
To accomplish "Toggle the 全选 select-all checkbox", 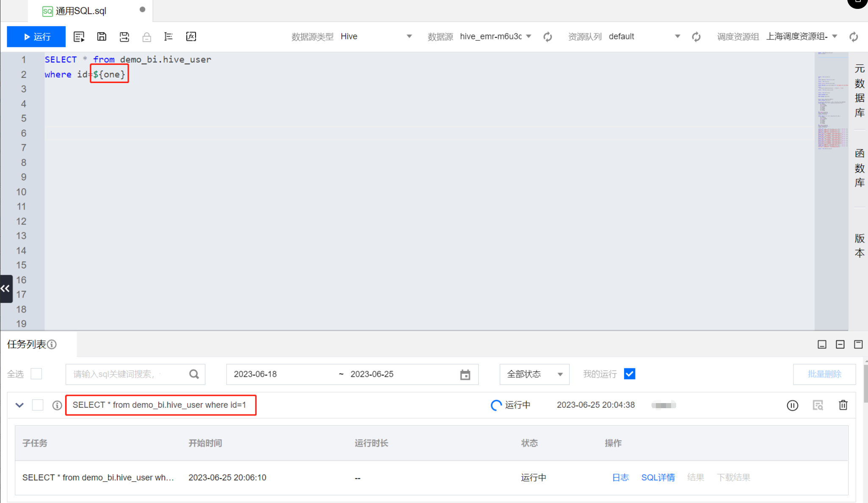I will click(x=36, y=374).
